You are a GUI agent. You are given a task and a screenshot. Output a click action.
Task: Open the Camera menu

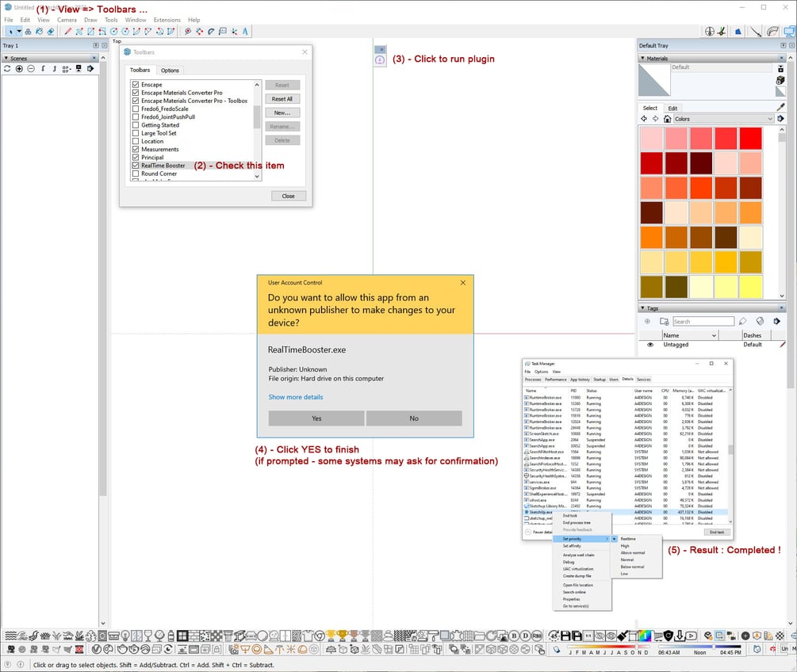pos(67,20)
